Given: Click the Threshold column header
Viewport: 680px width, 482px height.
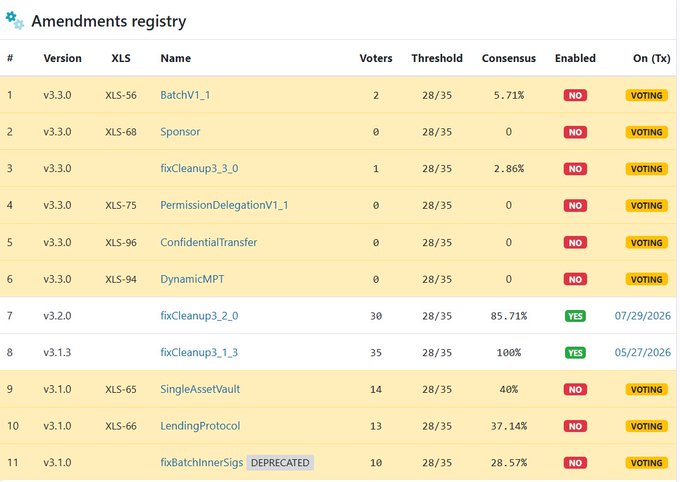Looking at the screenshot, I should point(437,58).
